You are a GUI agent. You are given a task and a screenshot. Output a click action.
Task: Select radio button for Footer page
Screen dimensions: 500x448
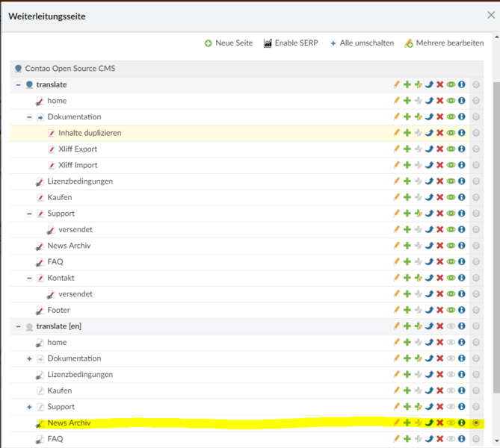[x=476, y=310]
